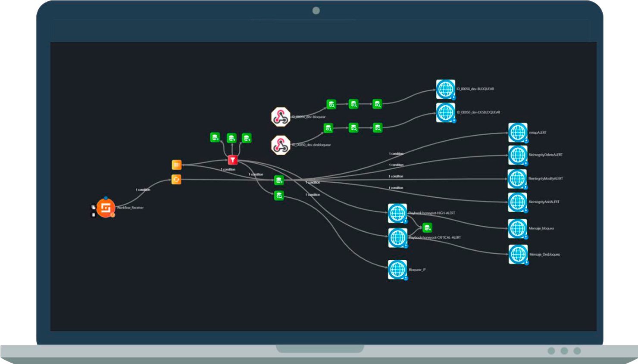Click the 'fileintegrityModifyALERT' label text
The width and height of the screenshot is (638, 364).
click(546, 178)
